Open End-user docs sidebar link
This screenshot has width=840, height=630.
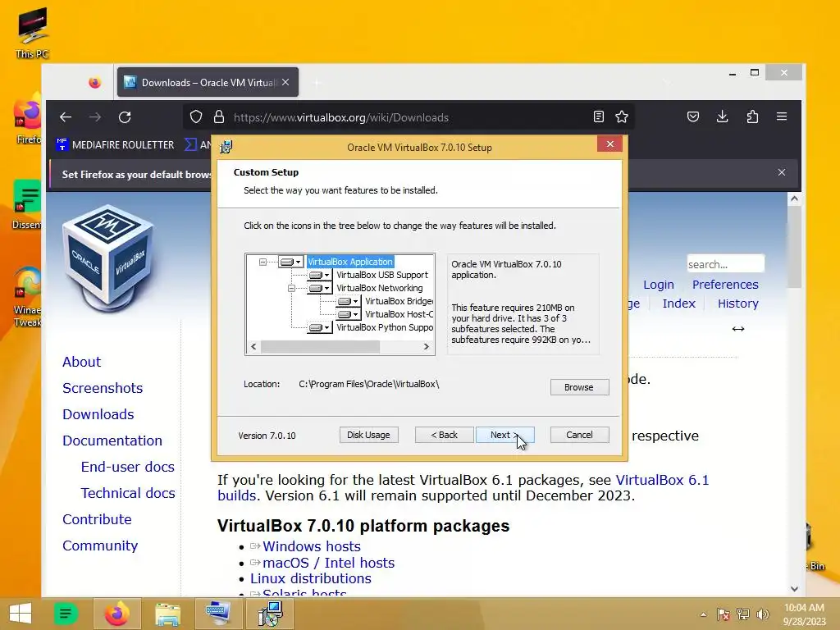[127, 467]
